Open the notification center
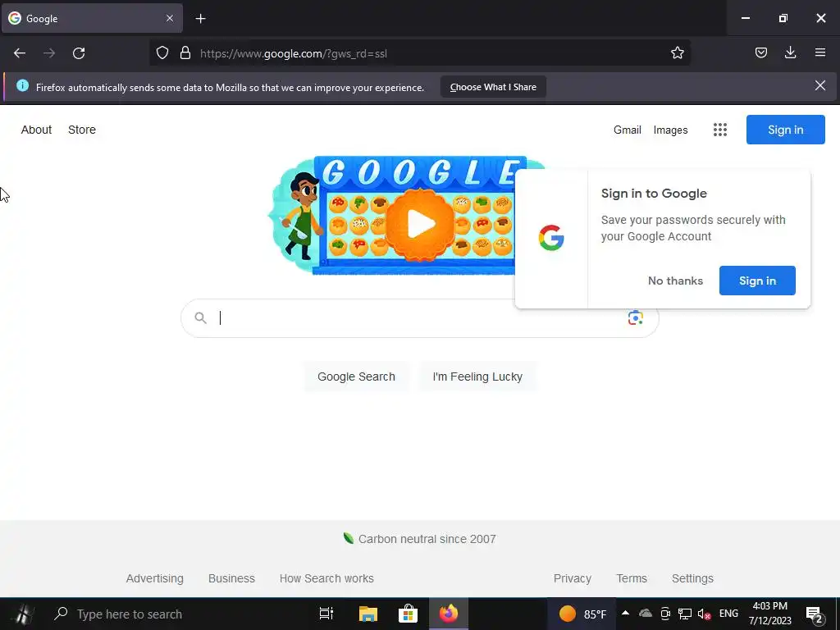 (x=815, y=615)
